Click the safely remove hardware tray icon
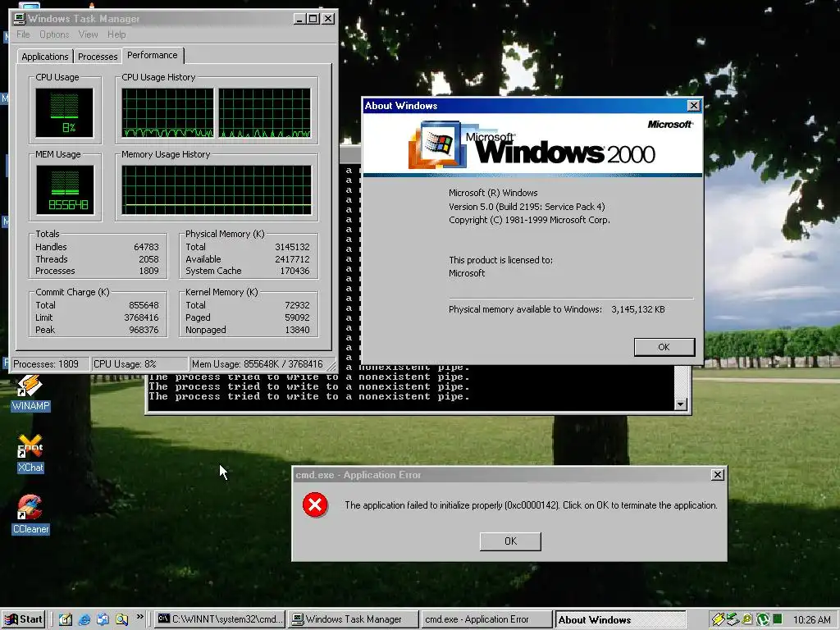 pos(733,620)
